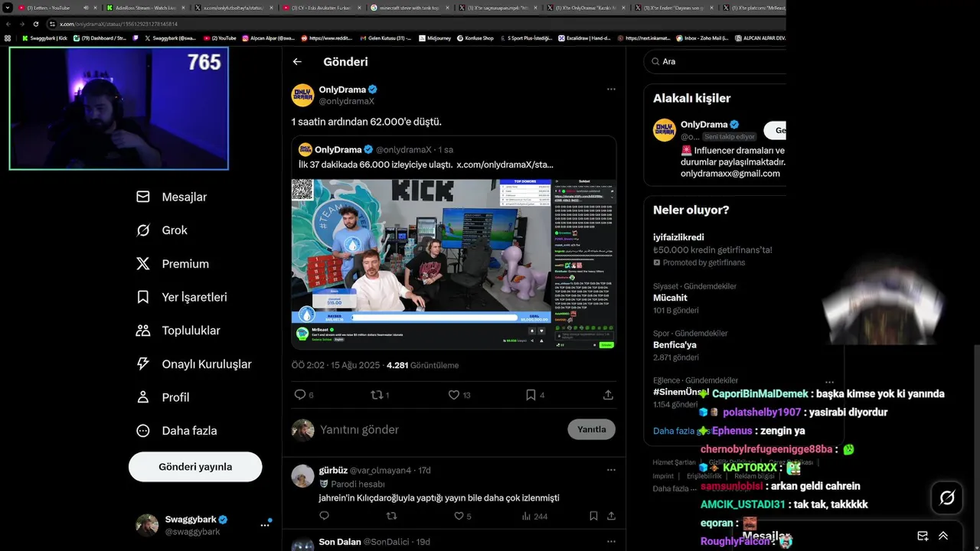Open Swaggybark | Kick bookmark
980x551 pixels.
44,37
